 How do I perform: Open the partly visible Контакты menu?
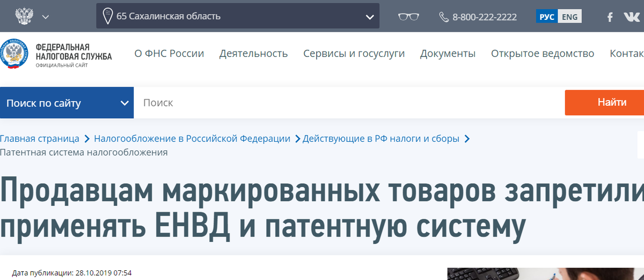(627, 53)
